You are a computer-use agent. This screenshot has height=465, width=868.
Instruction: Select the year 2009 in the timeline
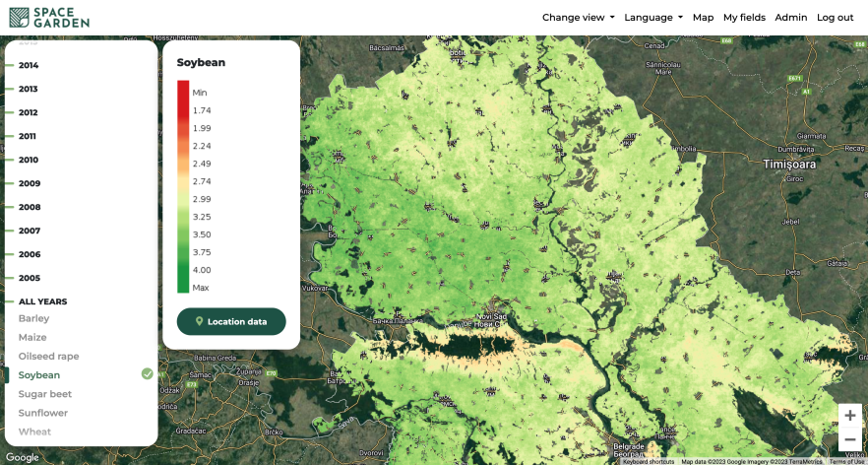point(29,183)
